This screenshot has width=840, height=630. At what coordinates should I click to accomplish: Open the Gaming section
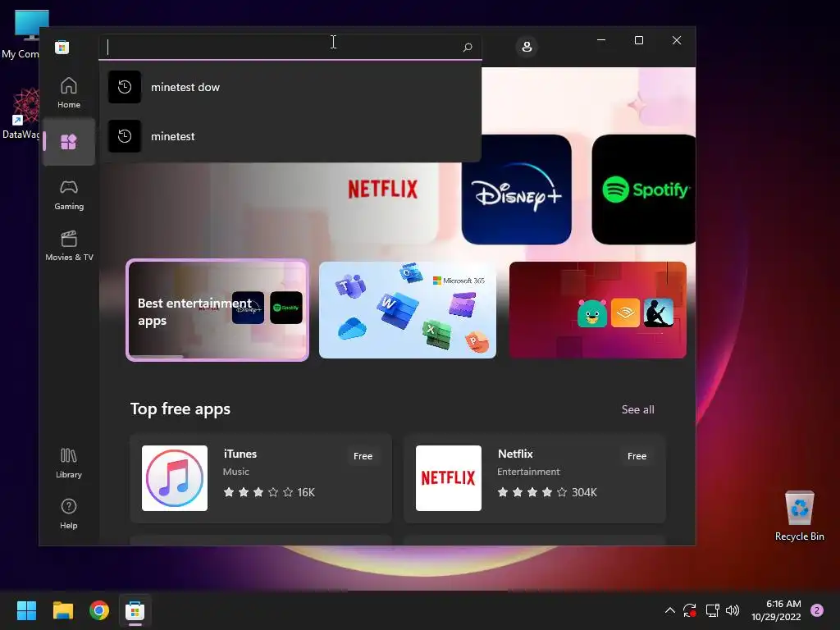pos(69,195)
